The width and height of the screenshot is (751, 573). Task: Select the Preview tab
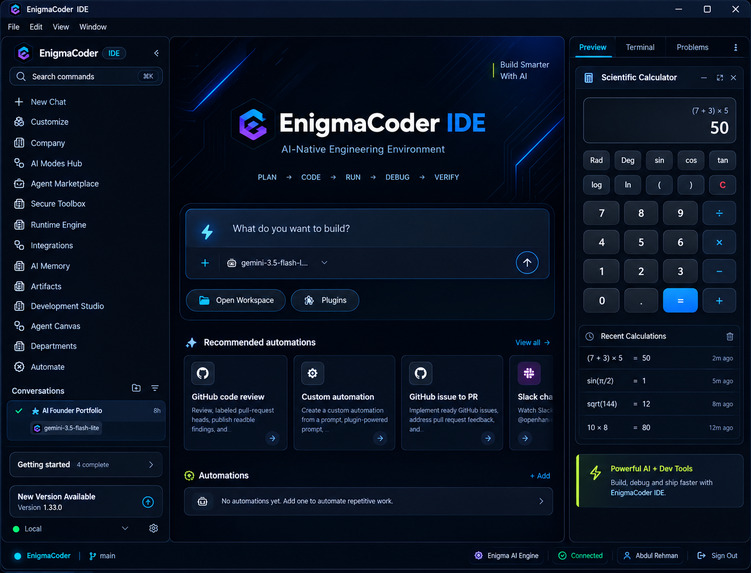592,47
